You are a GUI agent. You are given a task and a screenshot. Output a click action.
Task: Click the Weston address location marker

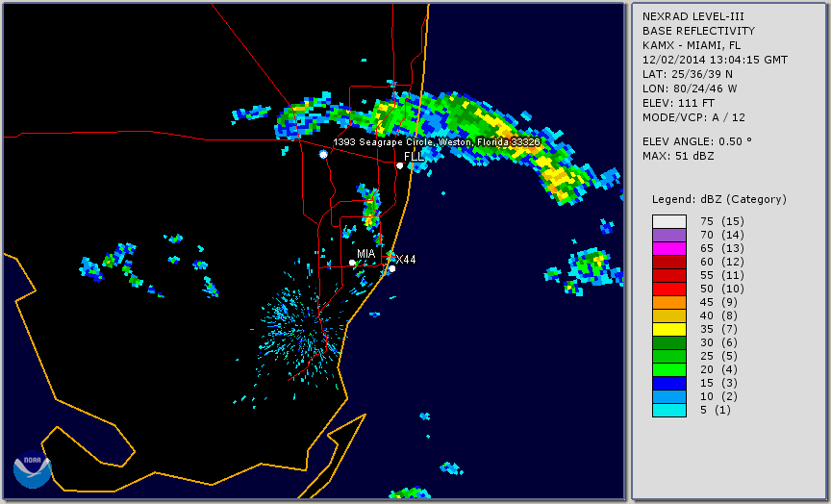point(323,154)
